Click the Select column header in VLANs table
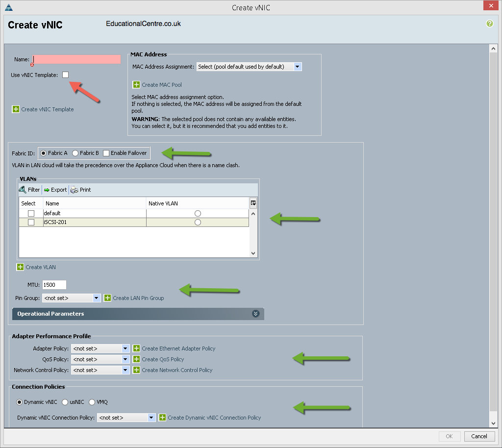 [x=31, y=203]
